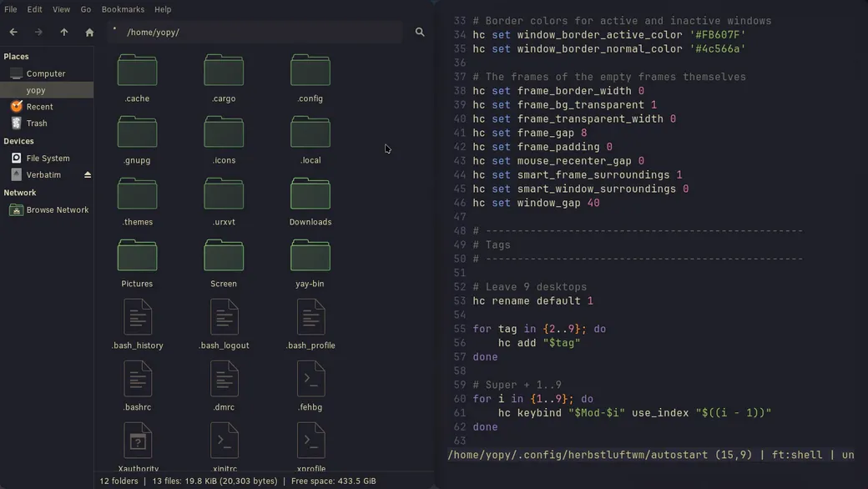Select the .config folder icon

310,70
